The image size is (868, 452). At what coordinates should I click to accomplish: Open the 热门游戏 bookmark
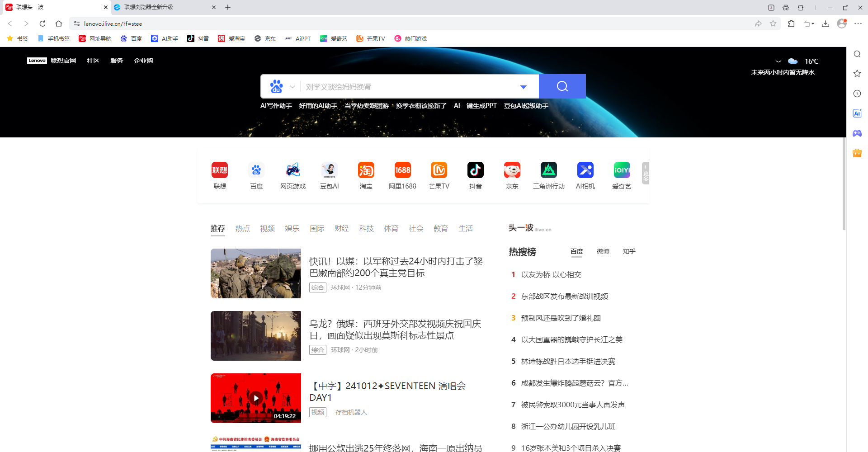click(410, 38)
